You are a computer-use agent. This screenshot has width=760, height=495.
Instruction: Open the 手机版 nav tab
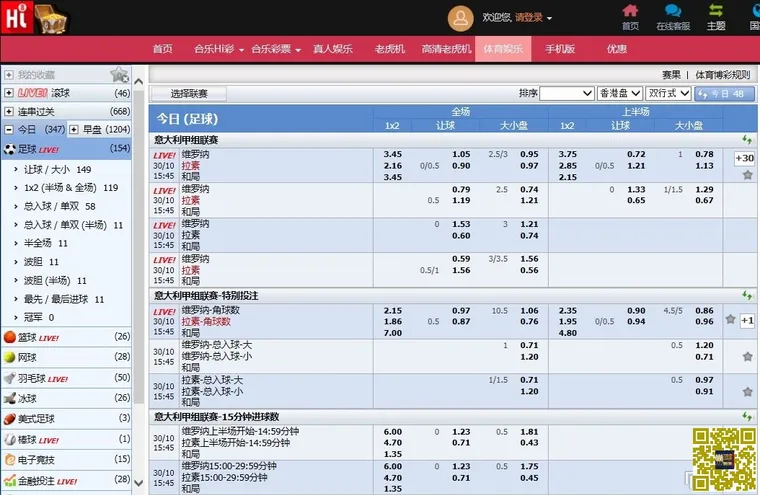click(560, 49)
